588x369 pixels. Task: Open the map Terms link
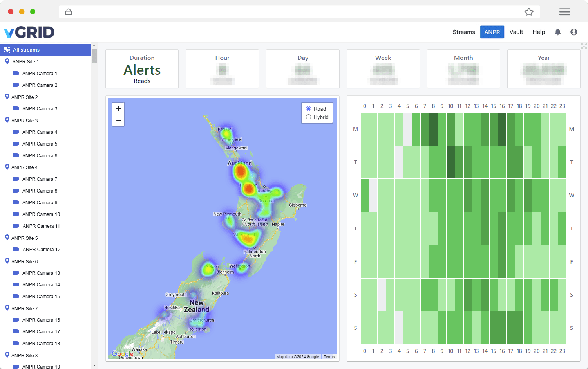click(329, 356)
